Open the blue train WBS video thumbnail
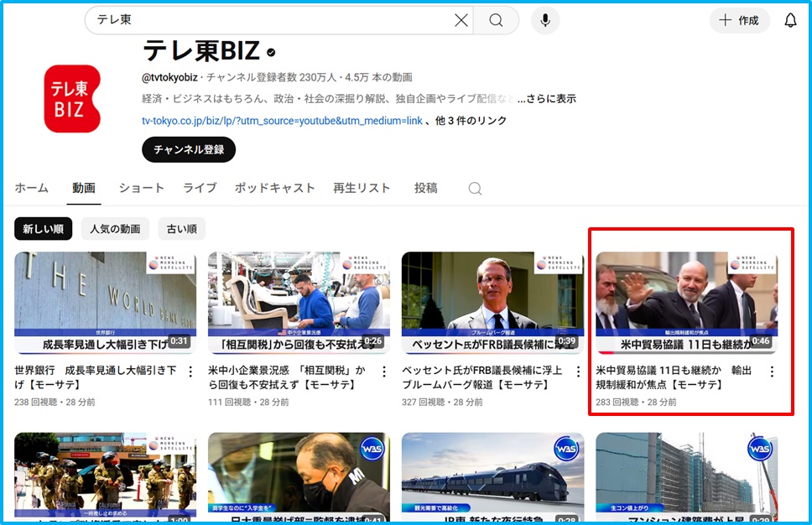This screenshot has width=812, height=525. point(492,476)
